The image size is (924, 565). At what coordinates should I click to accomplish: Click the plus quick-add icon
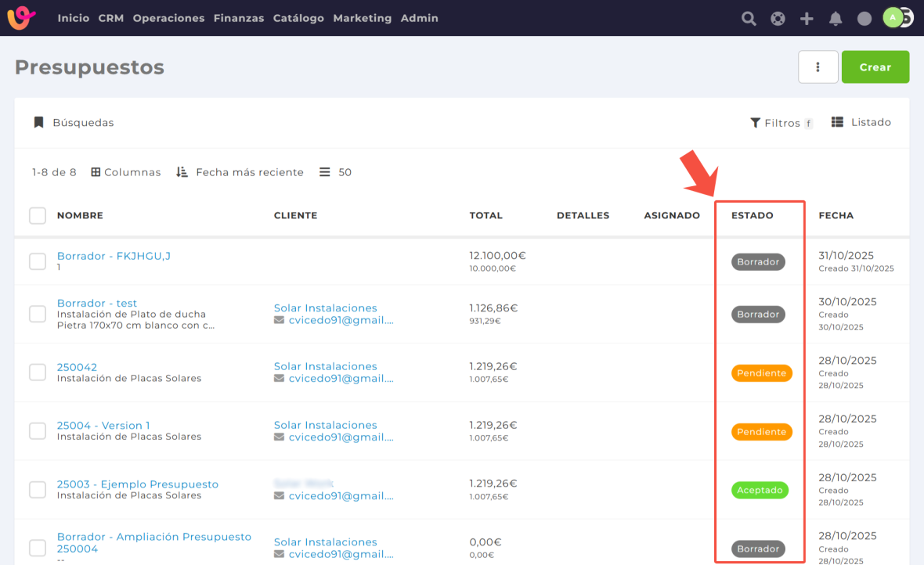click(807, 19)
